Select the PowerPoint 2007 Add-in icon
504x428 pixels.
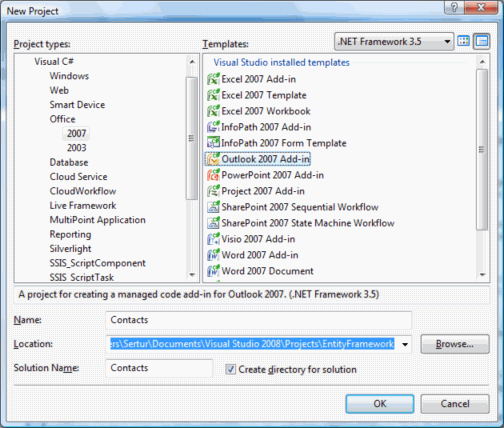(x=213, y=175)
